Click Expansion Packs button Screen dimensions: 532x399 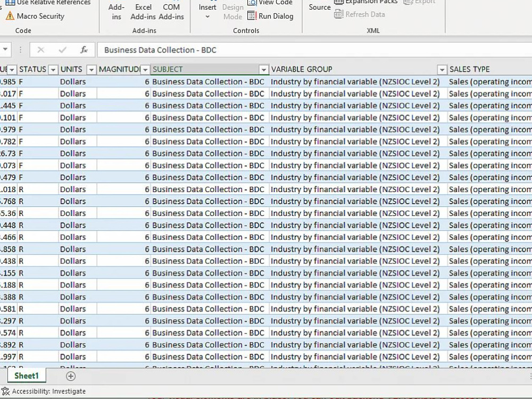point(366,2)
